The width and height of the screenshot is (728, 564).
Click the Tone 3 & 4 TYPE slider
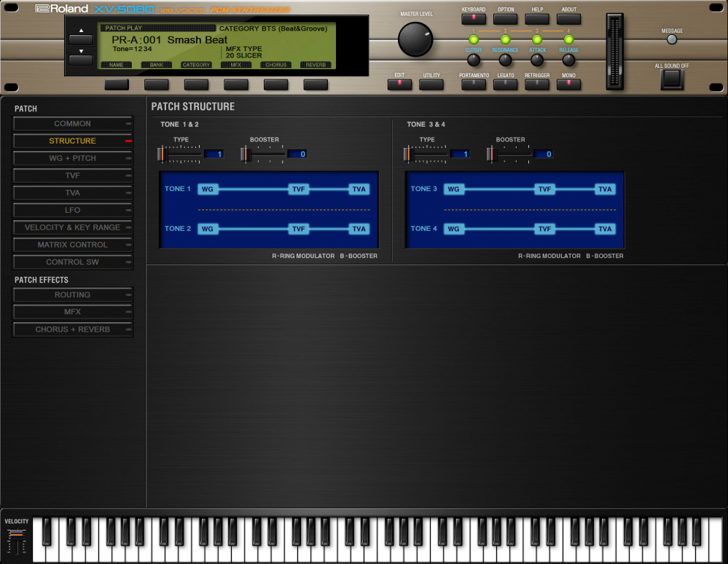coord(425,154)
